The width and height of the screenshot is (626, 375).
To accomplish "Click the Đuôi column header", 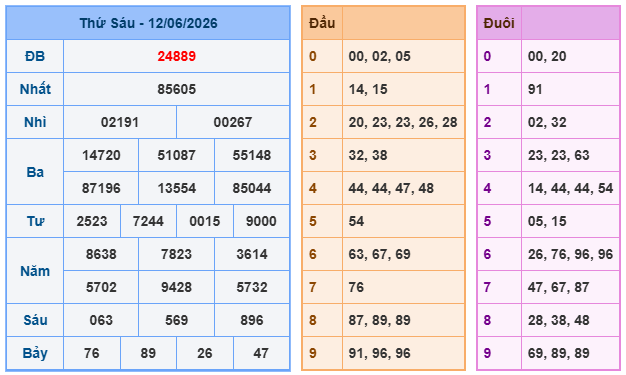I will [x=499, y=23].
